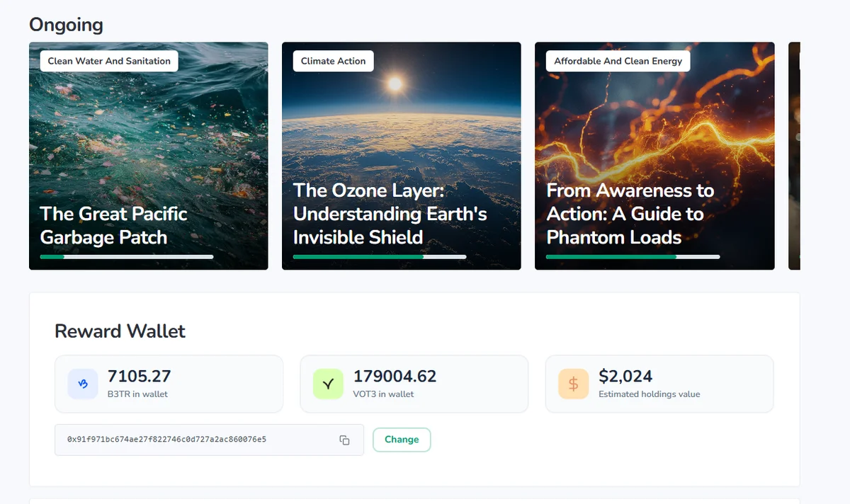Open the Phantom Loads guide title

pos(630,214)
